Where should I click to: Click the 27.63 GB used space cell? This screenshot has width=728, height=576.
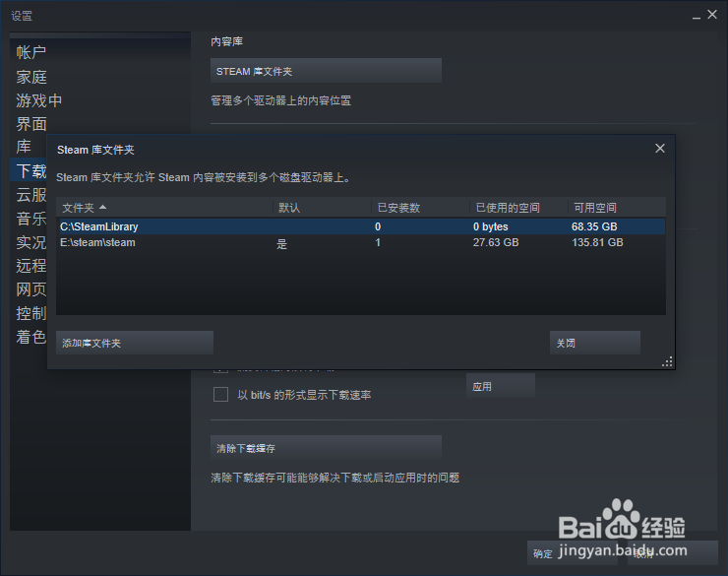pyautogui.click(x=496, y=242)
